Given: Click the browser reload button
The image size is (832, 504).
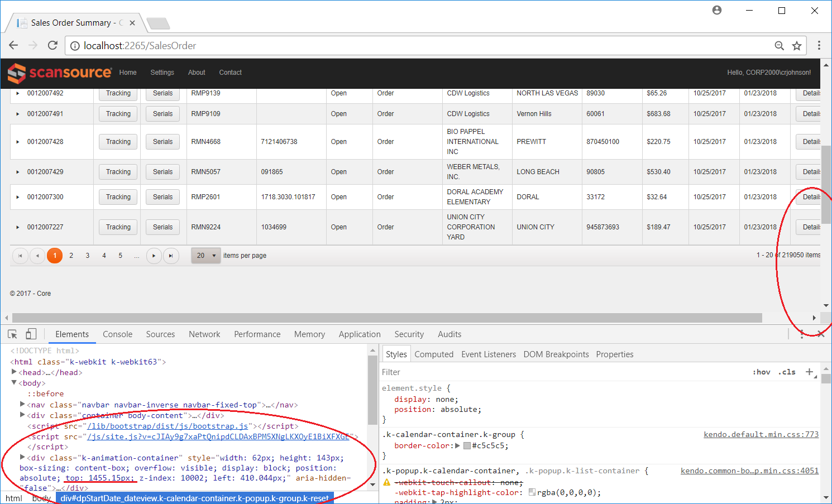Looking at the screenshot, I should (x=52, y=46).
